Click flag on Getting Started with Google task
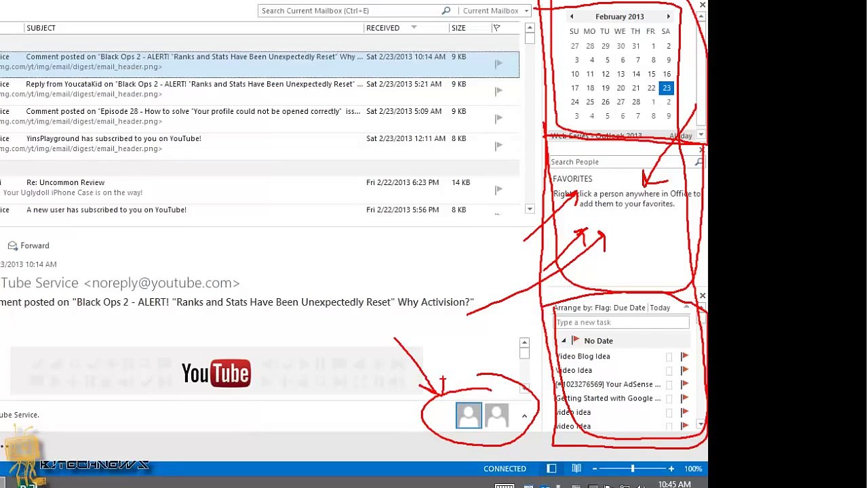 click(684, 399)
